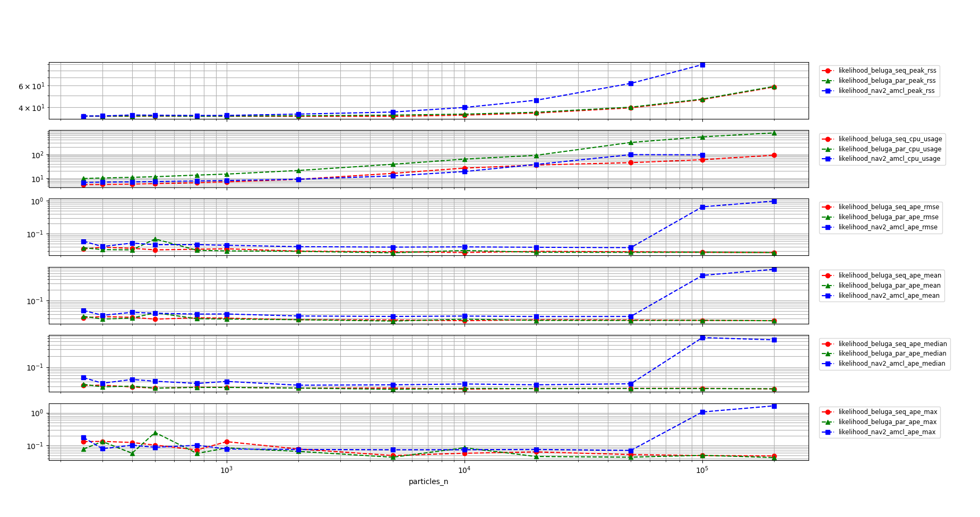Click the red circle marker beside likelihood_beluga_seq_peak_rss
980x517 pixels.
click(x=827, y=70)
